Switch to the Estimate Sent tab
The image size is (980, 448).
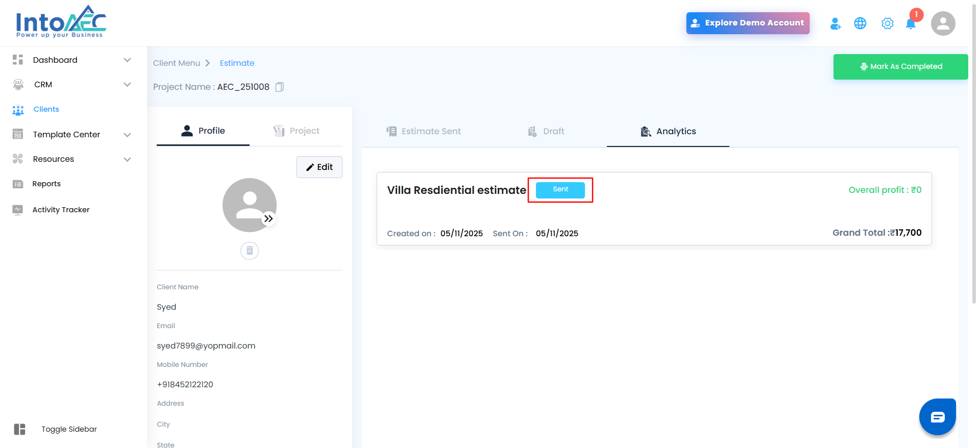(424, 131)
